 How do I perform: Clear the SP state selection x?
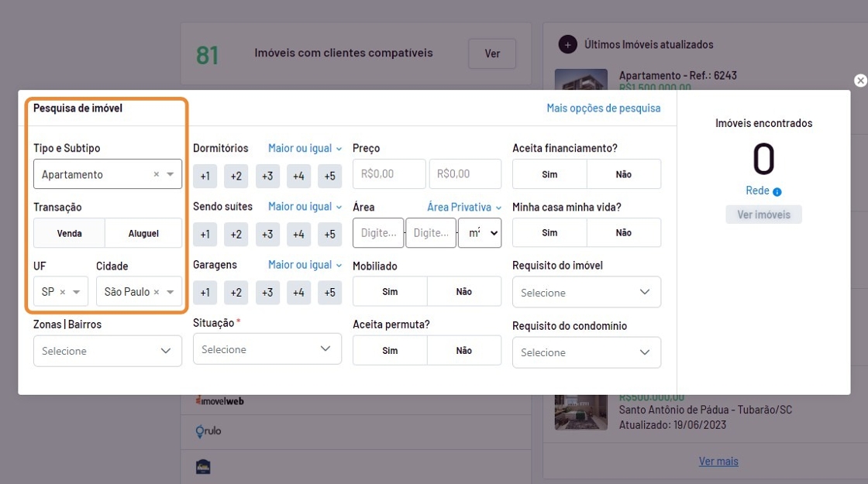click(x=63, y=292)
